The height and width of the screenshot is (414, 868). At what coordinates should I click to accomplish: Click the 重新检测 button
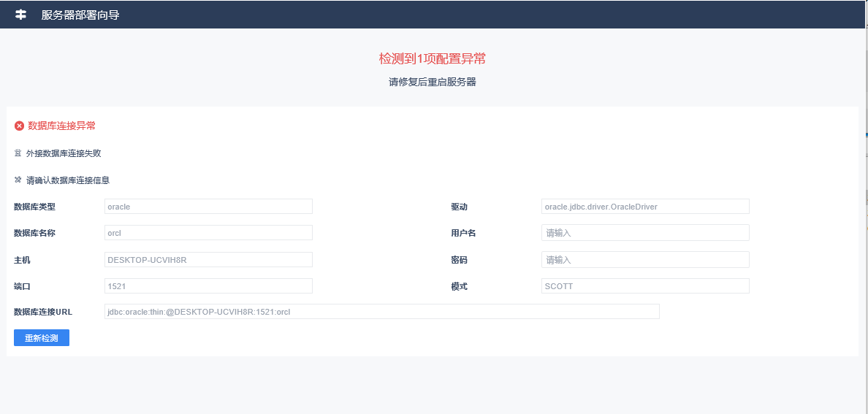tap(42, 338)
